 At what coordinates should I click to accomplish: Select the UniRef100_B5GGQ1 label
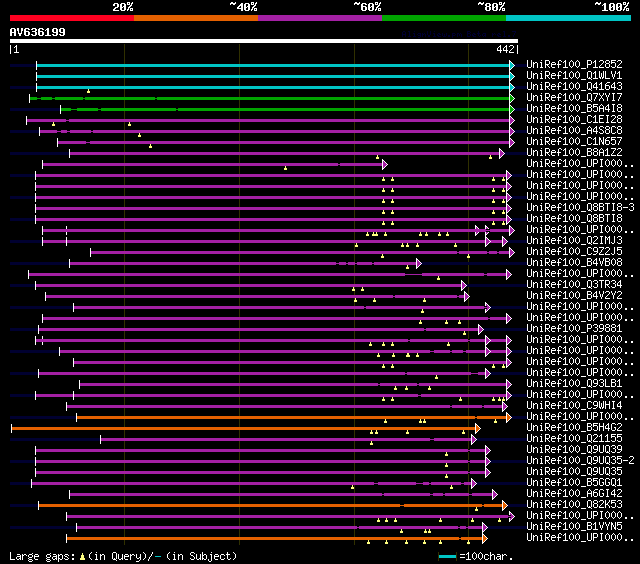click(x=574, y=483)
